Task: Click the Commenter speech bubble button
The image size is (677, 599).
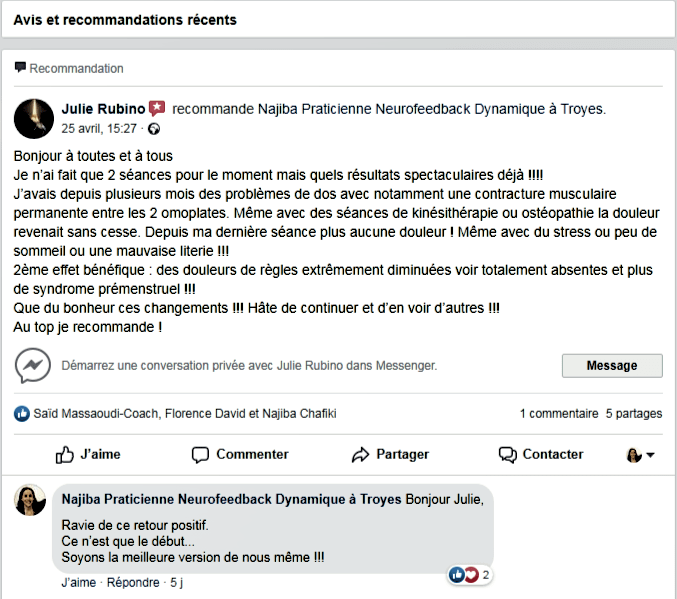Action: coord(240,454)
